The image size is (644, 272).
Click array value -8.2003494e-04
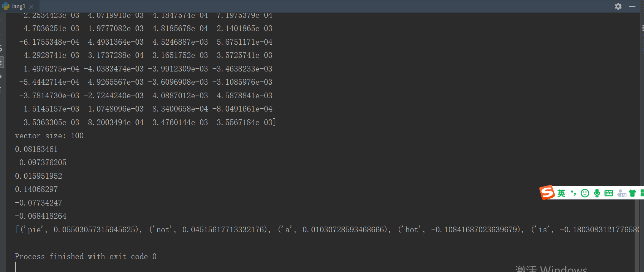114,123
